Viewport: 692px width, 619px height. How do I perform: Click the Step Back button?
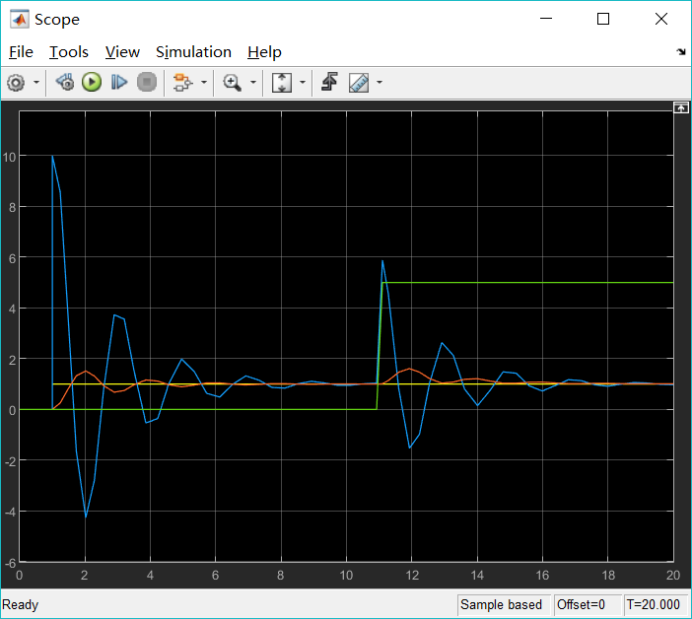[65, 83]
